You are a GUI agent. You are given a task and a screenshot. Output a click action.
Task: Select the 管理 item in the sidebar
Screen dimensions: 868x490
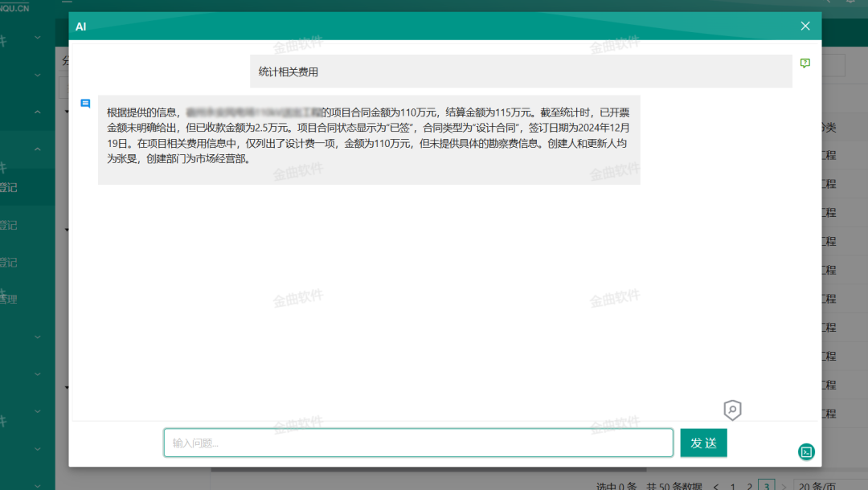pyautogui.click(x=8, y=298)
